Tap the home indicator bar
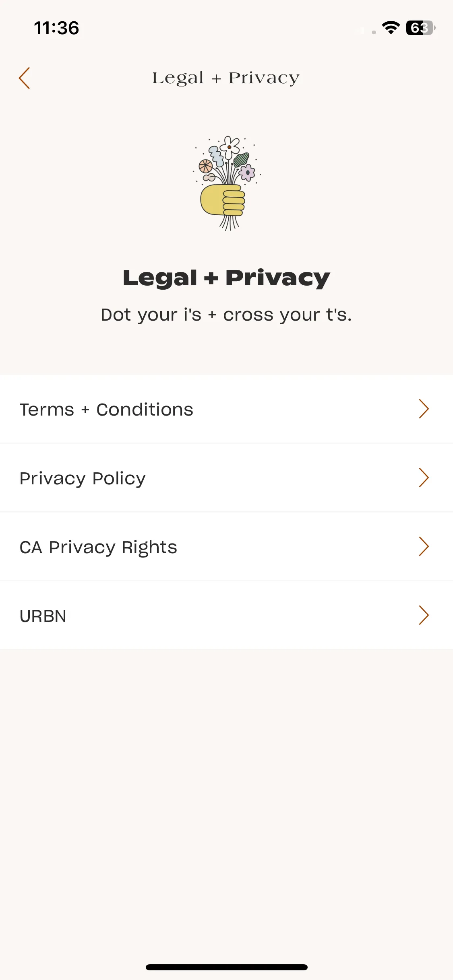 point(227,967)
